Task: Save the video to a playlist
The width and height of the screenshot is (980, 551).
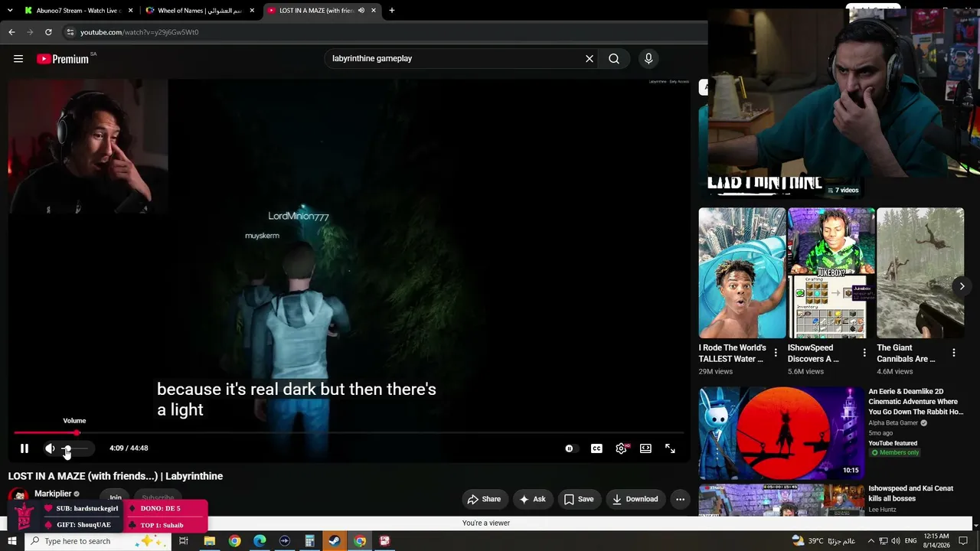Action: click(579, 500)
